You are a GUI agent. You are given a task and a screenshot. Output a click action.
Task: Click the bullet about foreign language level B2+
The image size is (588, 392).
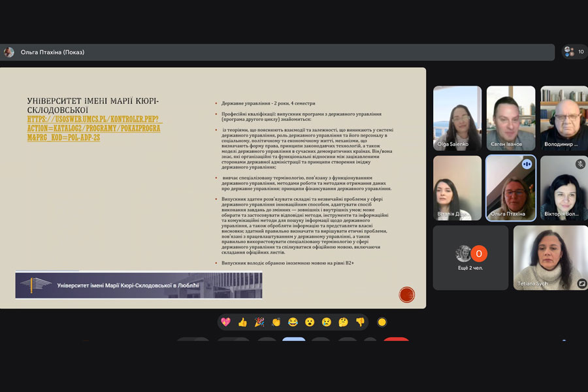[287, 263]
